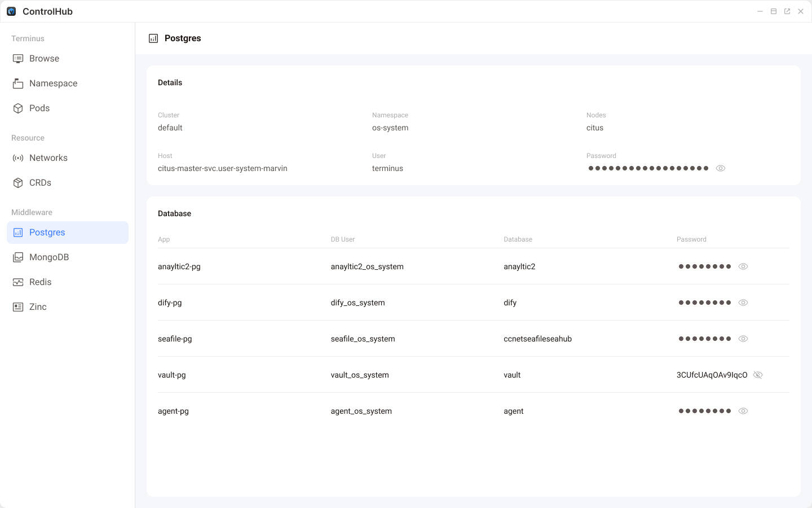The width and height of the screenshot is (812, 508).
Task: Select the MongoDB middleware icon
Action: click(x=18, y=257)
